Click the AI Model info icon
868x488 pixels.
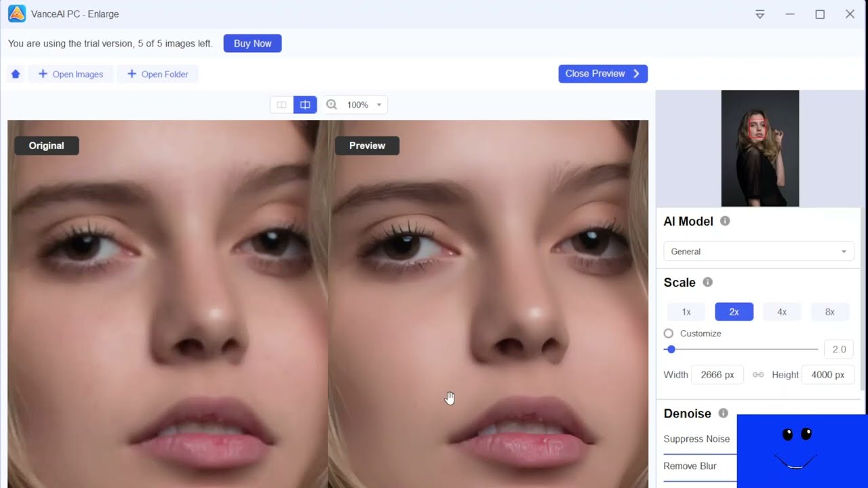tap(725, 221)
